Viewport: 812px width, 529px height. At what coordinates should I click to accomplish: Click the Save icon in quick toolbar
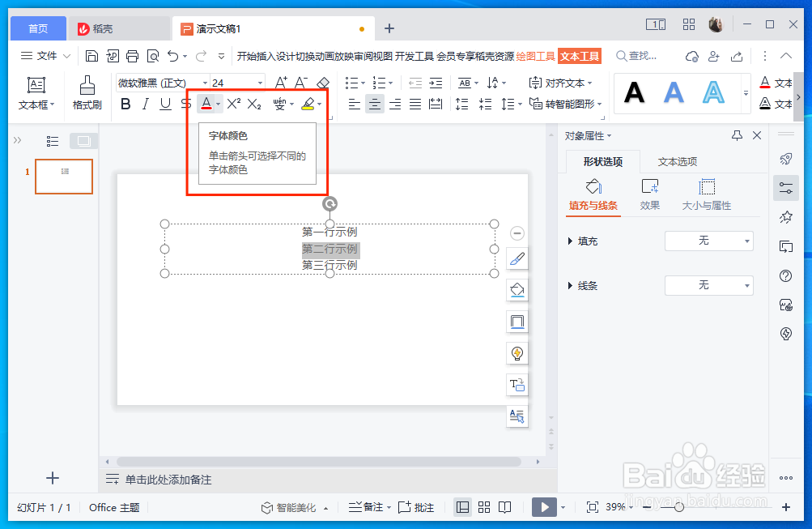pyautogui.click(x=91, y=56)
